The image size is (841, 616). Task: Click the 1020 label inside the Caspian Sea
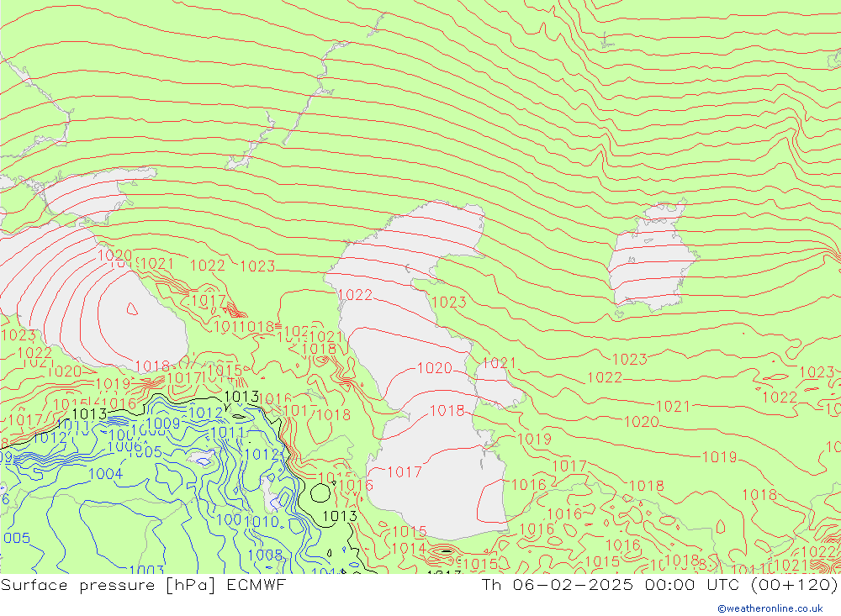[435, 368]
